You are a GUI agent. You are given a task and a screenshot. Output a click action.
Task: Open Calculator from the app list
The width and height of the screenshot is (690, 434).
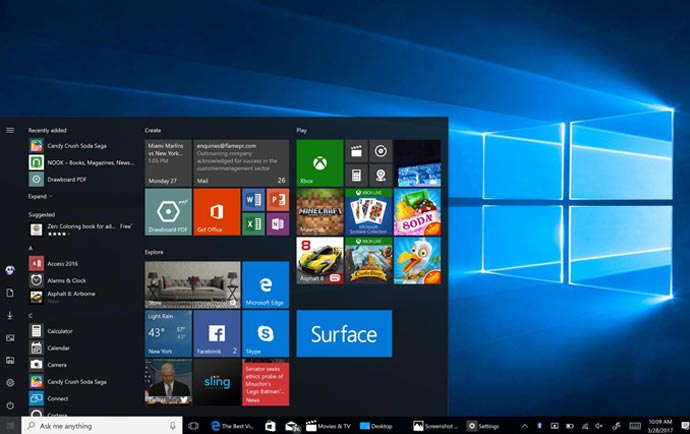point(82,331)
